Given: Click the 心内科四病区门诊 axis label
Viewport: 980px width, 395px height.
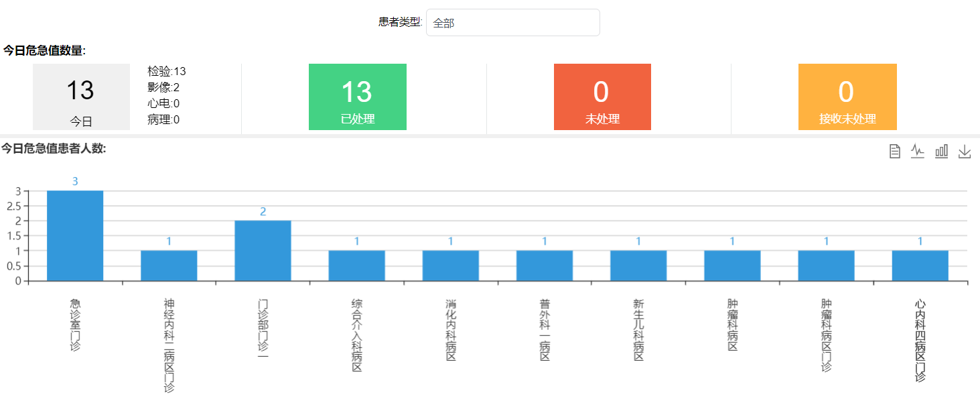Looking at the screenshot, I should pos(920,341).
